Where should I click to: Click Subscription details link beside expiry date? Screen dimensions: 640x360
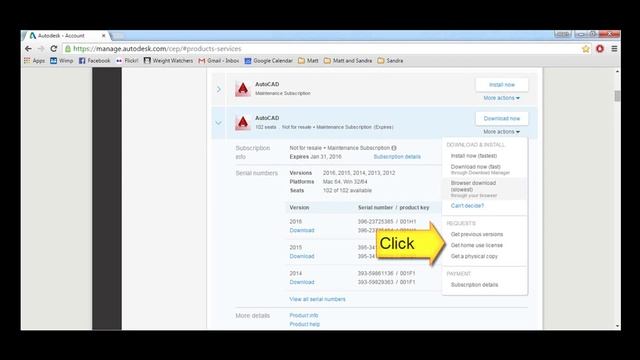[x=397, y=157]
